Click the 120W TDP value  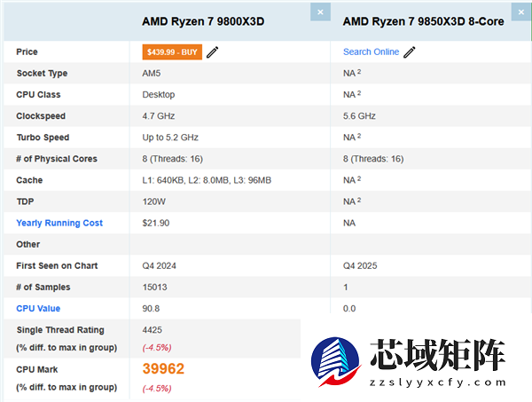tap(154, 201)
